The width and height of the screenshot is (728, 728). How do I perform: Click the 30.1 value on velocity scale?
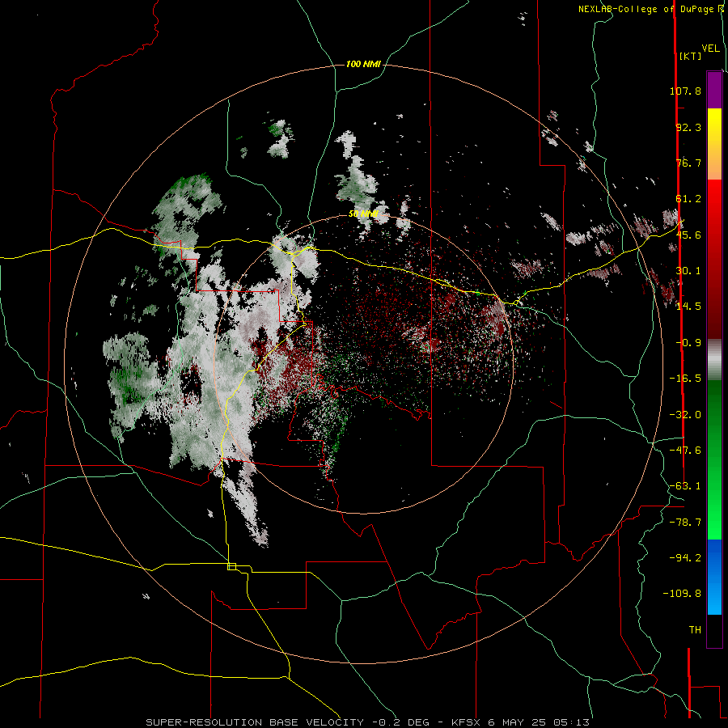(x=688, y=271)
